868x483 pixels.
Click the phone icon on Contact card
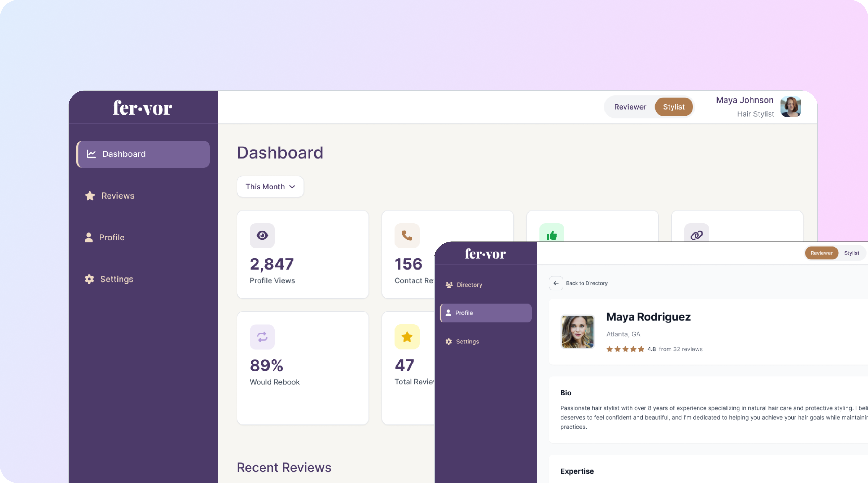[407, 235]
